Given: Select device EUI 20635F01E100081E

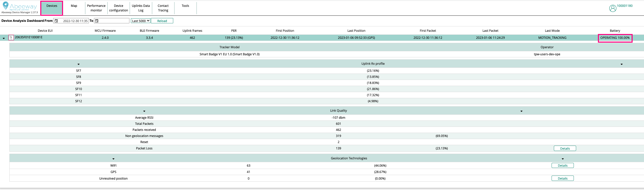Looking at the screenshot, I should 29,37.
